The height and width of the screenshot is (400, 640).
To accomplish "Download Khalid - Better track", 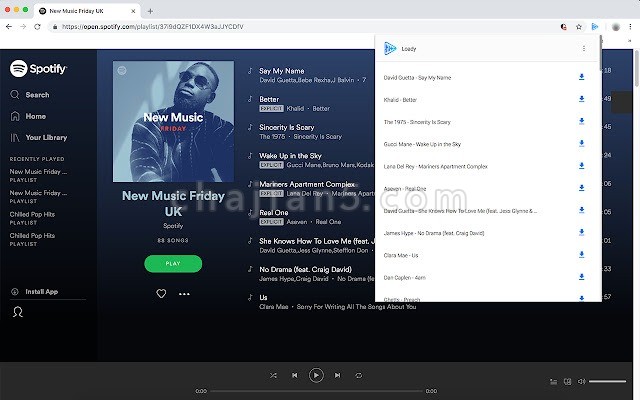I will click(582, 99).
